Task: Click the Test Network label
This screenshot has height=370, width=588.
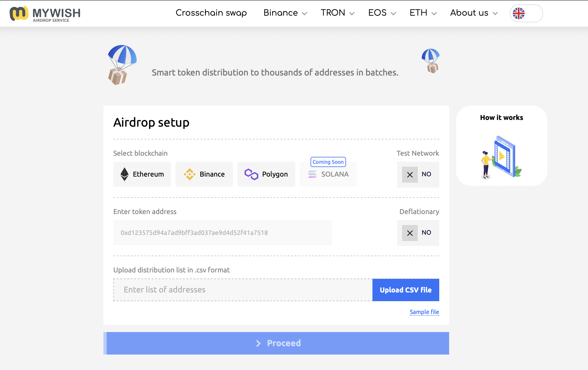Action: coord(418,153)
